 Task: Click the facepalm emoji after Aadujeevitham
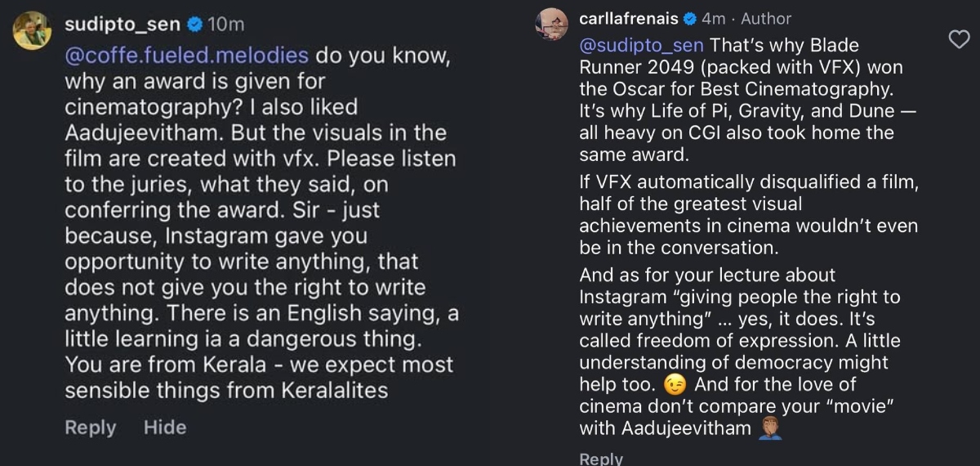click(x=770, y=428)
